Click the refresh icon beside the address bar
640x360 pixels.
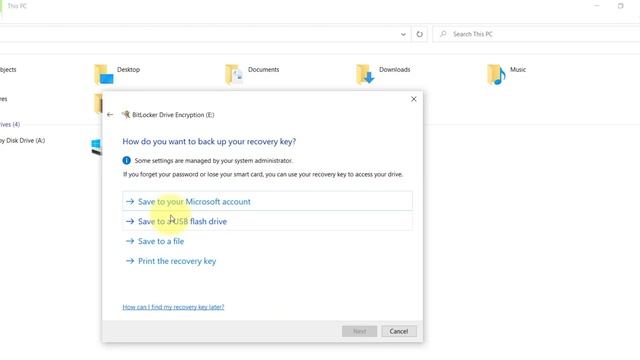click(x=419, y=34)
